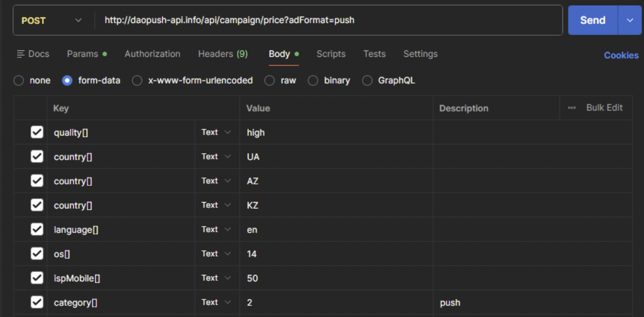
Task: Click Bulk Edit for form-data
Action: pyautogui.click(x=604, y=108)
